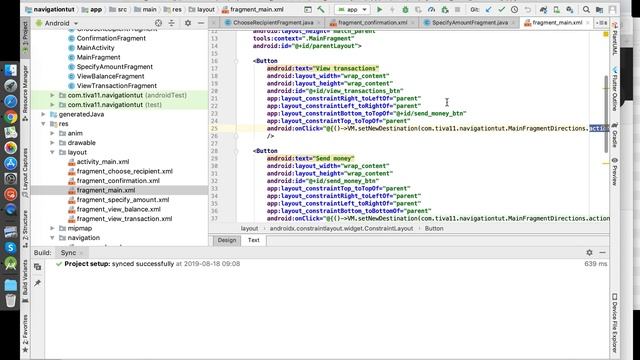Collapse the layout folder
The height and width of the screenshot is (360, 640).
[x=52, y=152]
